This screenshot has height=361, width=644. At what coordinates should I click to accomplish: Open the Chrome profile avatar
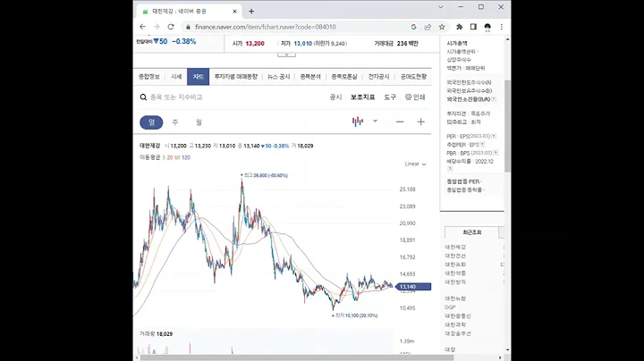(487, 27)
